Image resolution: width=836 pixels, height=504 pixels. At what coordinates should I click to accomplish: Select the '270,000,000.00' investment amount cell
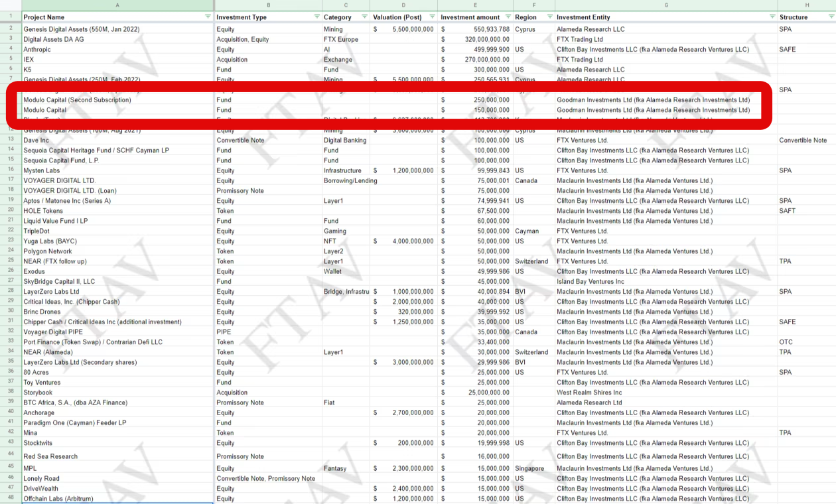pyautogui.click(x=476, y=60)
